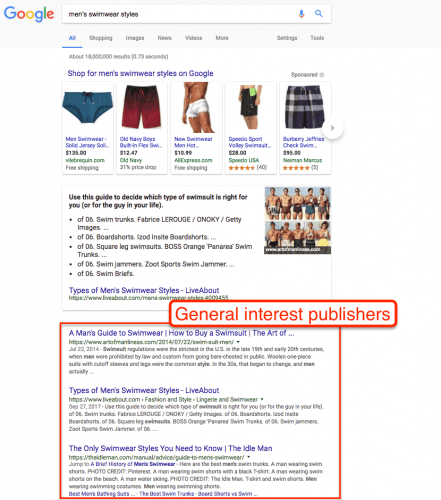Open "The Only Swimwear Styles You Need" result
The image size is (441, 500).
click(x=171, y=448)
